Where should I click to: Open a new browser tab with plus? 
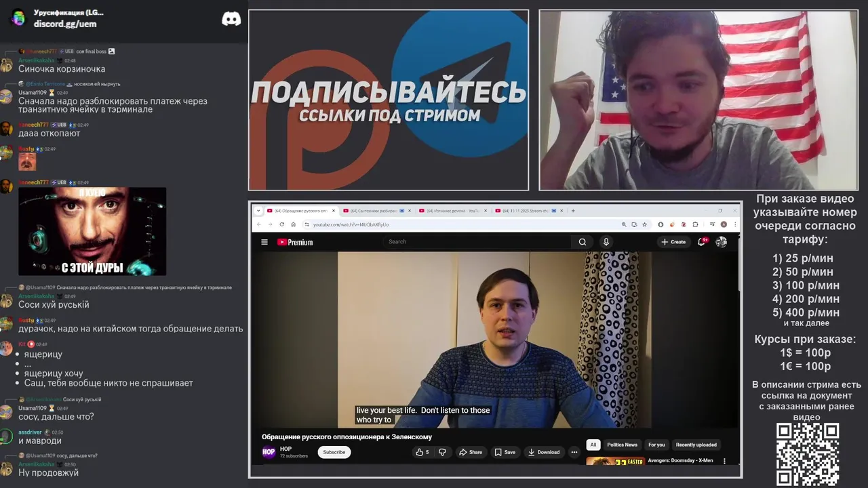tap(573, 211)
